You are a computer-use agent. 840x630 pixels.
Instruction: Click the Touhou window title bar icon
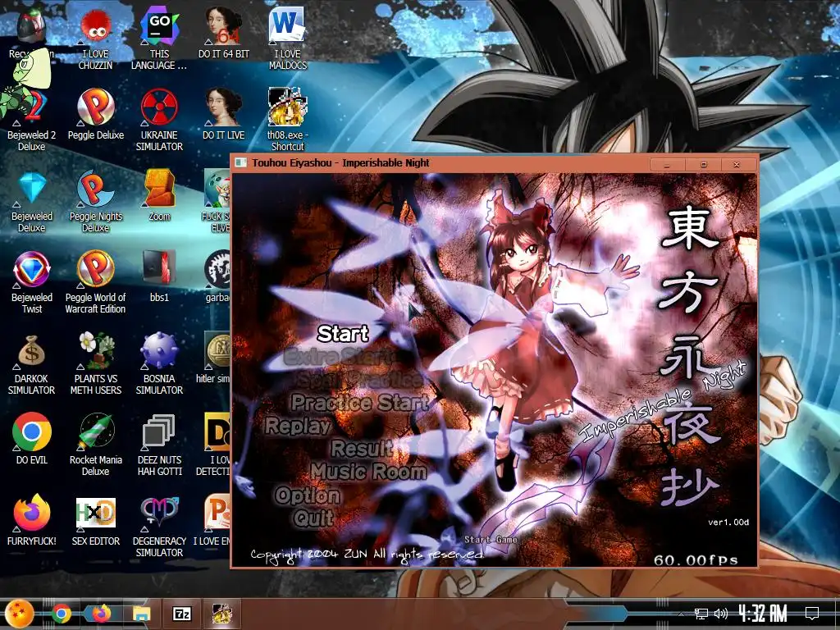click(x=241, y=162)
